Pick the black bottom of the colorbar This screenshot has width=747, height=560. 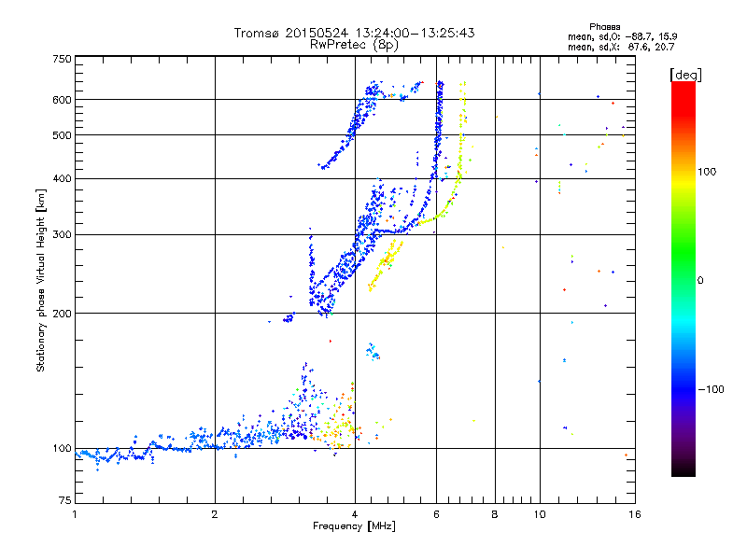(683, 471)
